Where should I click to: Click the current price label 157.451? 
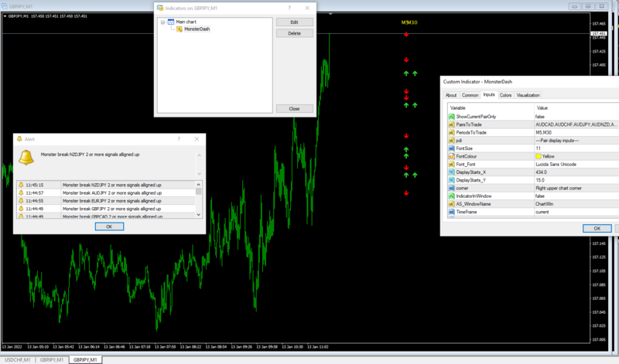598,34
